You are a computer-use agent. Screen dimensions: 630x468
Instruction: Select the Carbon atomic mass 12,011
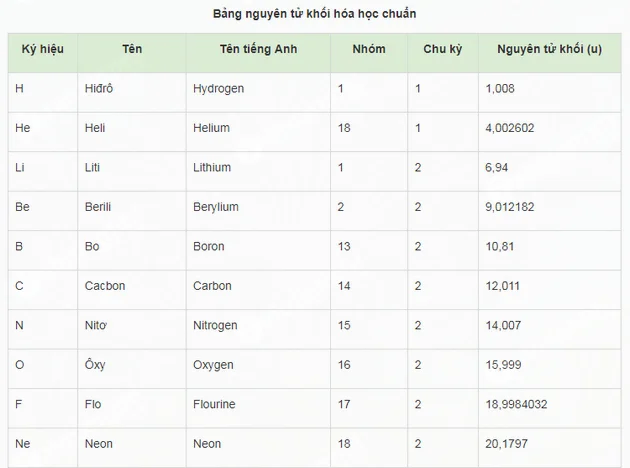click(502, 286)
